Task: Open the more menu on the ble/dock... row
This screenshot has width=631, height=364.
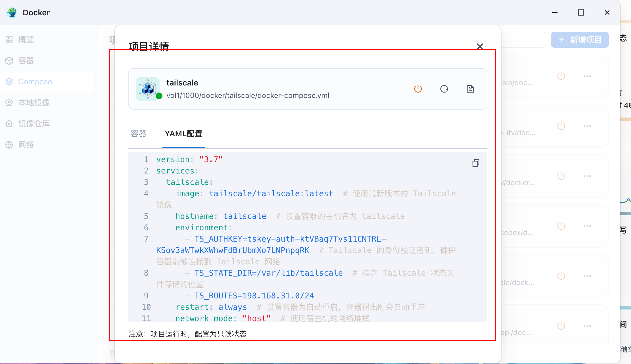Action: click(587, 276)
